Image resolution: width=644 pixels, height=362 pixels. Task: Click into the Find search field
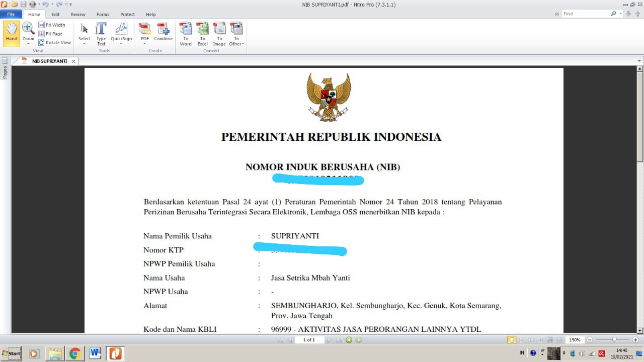(x=585, y=14)
